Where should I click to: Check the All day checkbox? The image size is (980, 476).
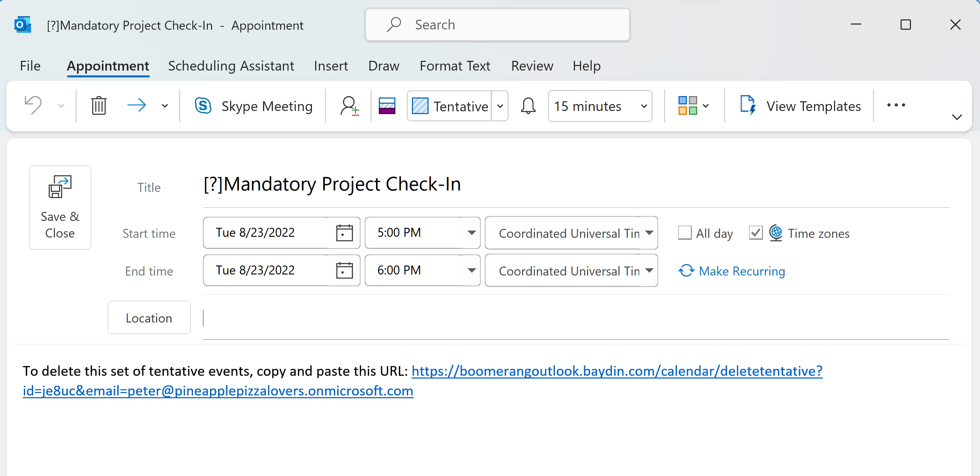[684, 233]
